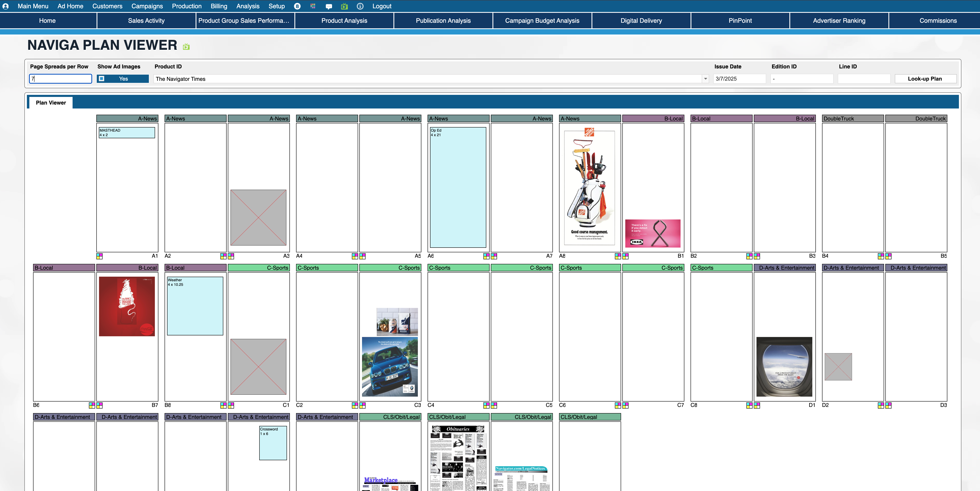Open the colorful app grid icon
The width and height of the screenshot is (980, 491).
[313, 6]
